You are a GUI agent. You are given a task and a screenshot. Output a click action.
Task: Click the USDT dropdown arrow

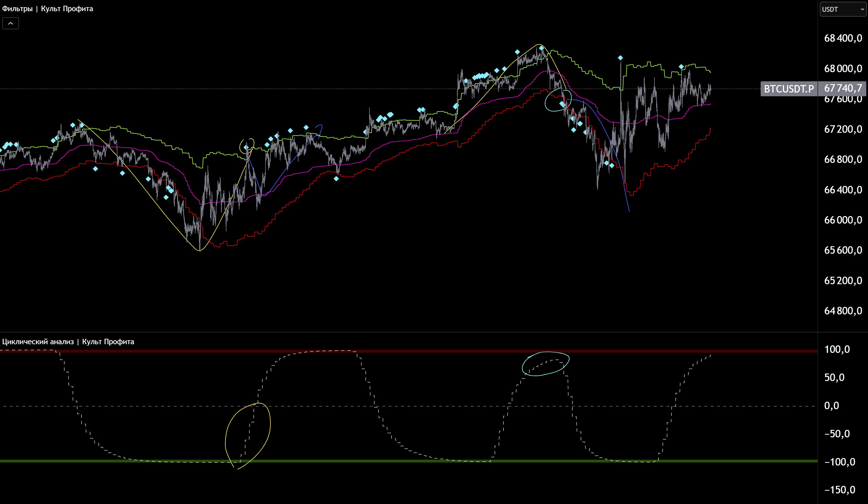click(x=862, y=9)
